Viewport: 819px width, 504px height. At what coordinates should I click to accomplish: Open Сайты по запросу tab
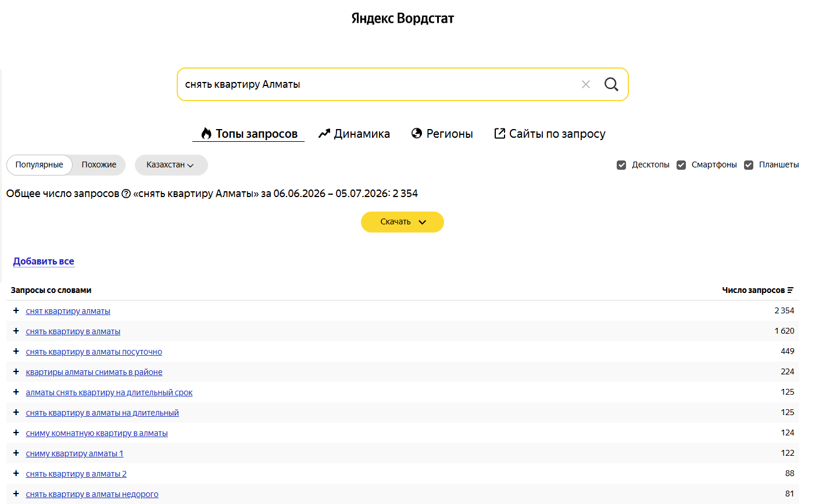click(550, 134)
